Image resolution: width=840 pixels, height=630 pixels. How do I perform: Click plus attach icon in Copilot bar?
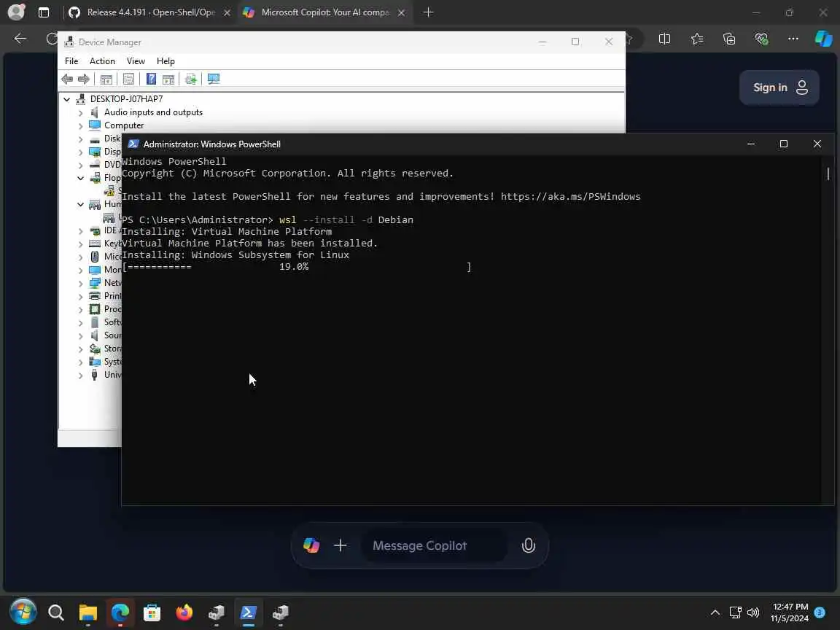(x=341, y=545)
